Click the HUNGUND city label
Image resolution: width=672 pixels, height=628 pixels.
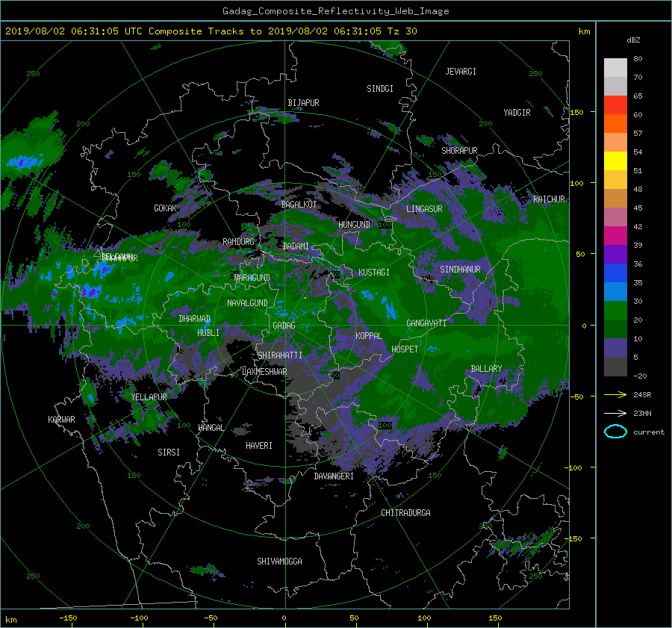point(354,225)
